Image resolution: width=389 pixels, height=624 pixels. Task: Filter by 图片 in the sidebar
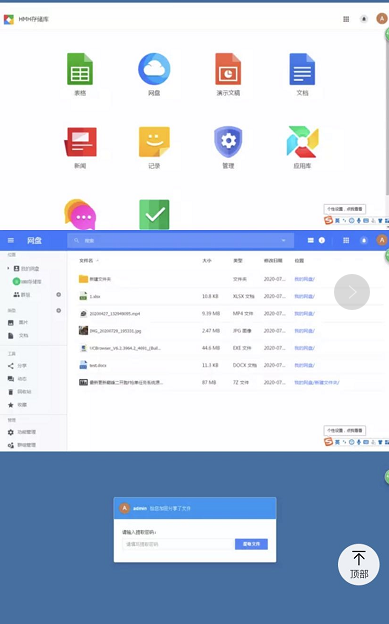click(18, 322)
